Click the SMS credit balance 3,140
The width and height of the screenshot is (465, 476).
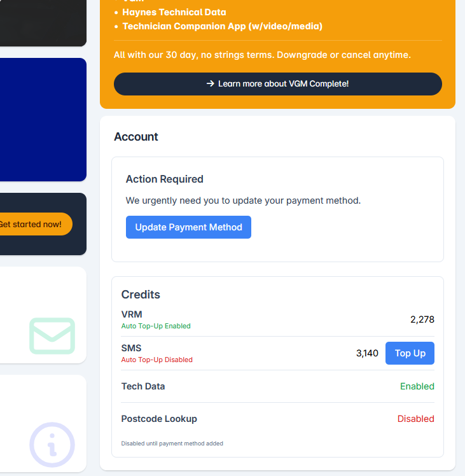tap(367, 353)
